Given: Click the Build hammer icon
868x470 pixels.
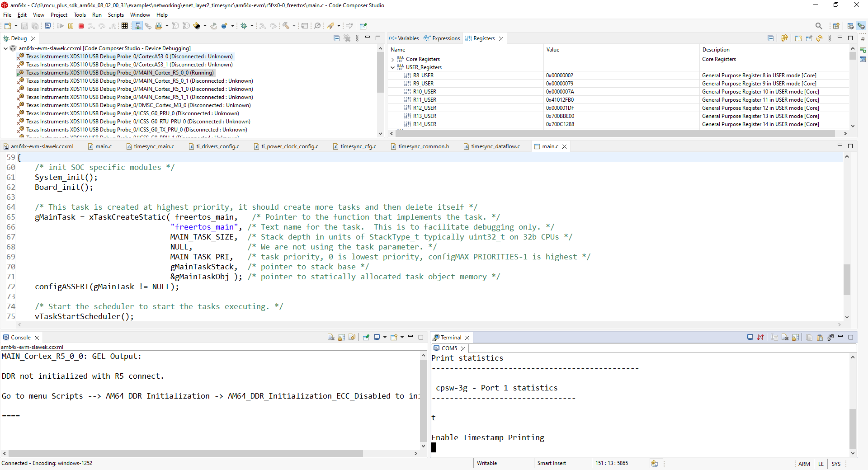Looking at the screenshot, I should click(x=286, y=26).
